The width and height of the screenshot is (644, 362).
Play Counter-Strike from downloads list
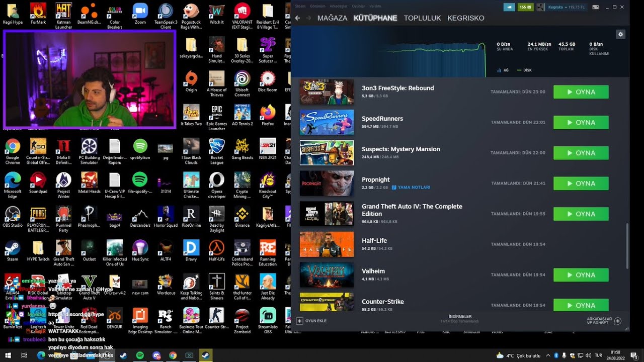tap(581, 305)
